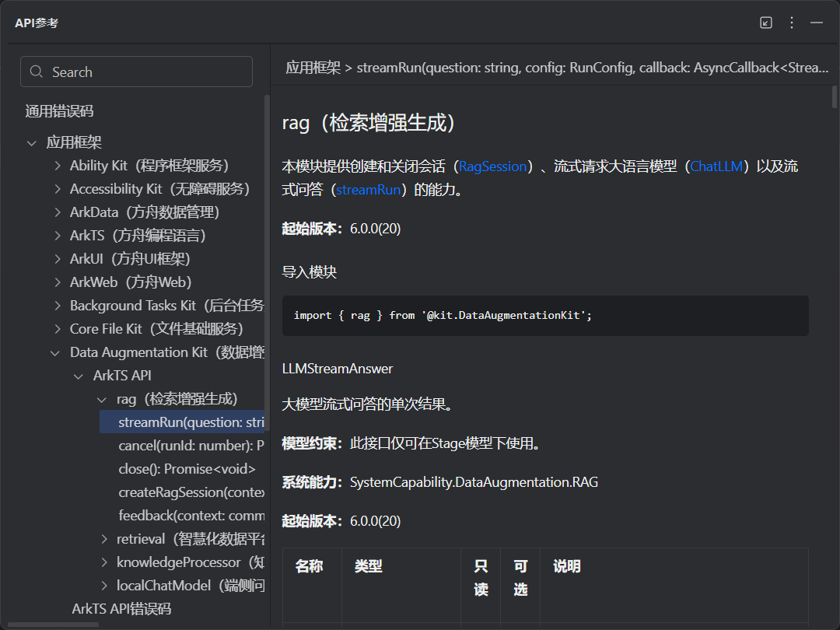Collapse the rag (检索增强生成) node
Viewport: 840px width, 630px height.
click(x=102, y=399)
